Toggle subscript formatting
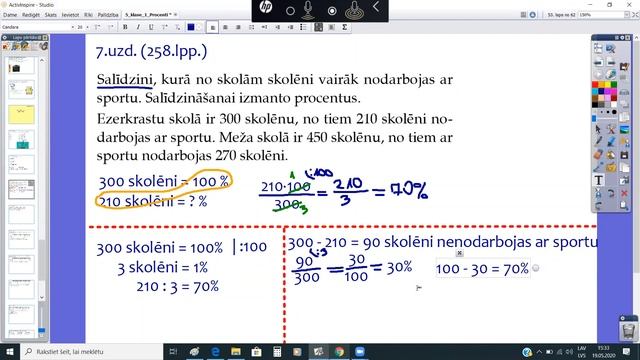This screenshot has height=360, width=640. coord(178,27)
